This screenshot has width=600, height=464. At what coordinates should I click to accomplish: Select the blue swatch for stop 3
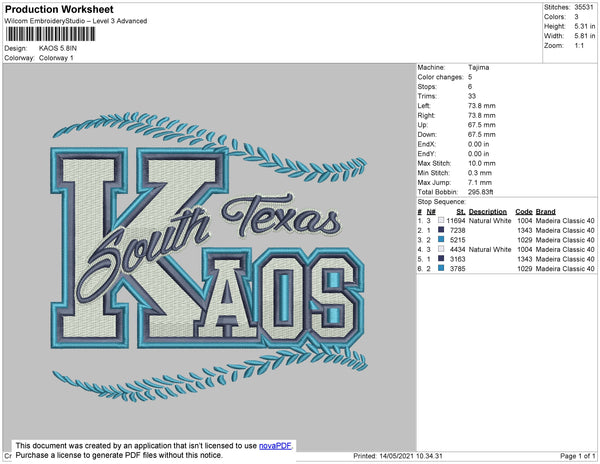(x=441, y=240)
